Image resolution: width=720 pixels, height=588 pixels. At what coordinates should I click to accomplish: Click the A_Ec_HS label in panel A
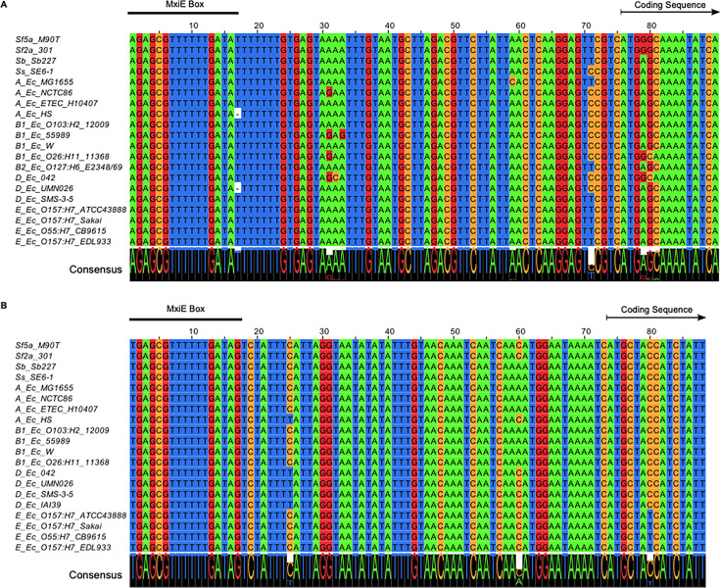click(x=33, y=114)
